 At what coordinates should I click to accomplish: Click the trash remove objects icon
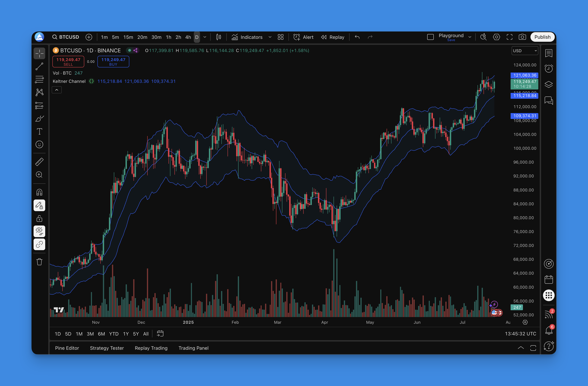pyautogui.click(x=39, y=262)
